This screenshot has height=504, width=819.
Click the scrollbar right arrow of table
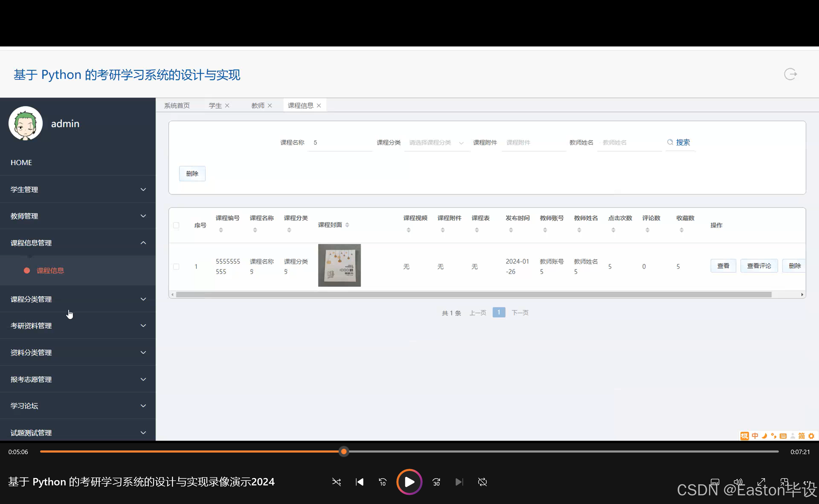(x=802, y=295)
